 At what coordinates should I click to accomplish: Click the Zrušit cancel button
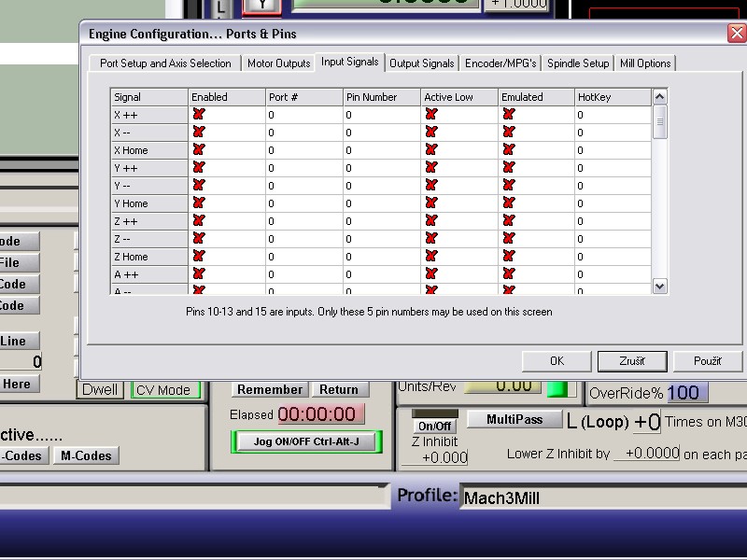click(630, 361)
